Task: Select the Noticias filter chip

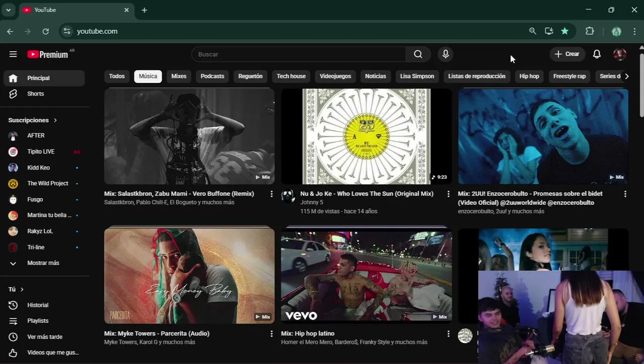Action: [x=375, y=76]
